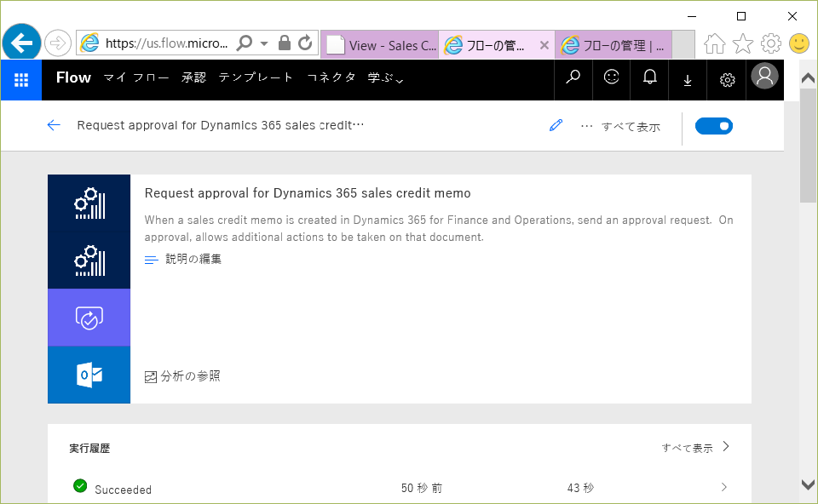The width and height of the screenshot is (818, 504).
Task: Open マイ フロー menu
Action: (136, 77)
